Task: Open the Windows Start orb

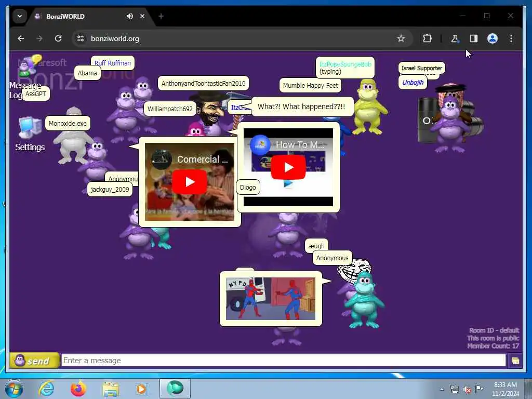Action: tap(14, 389)
